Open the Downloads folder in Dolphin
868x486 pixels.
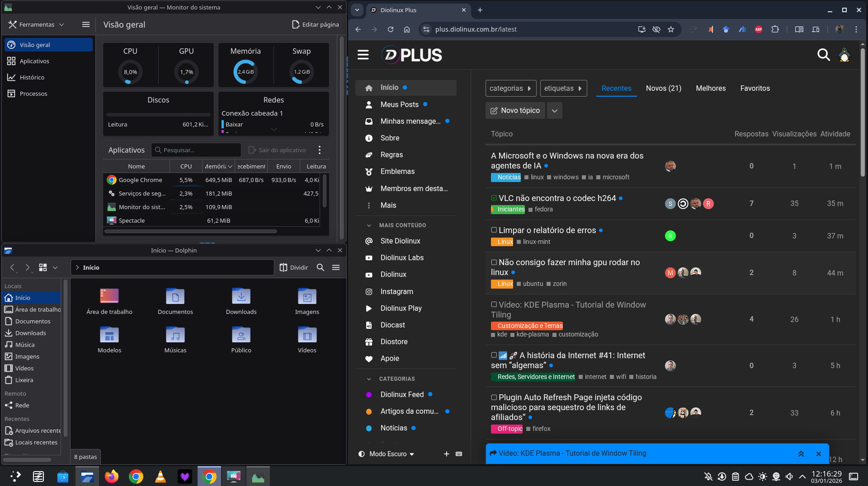(x=241, y=301)
